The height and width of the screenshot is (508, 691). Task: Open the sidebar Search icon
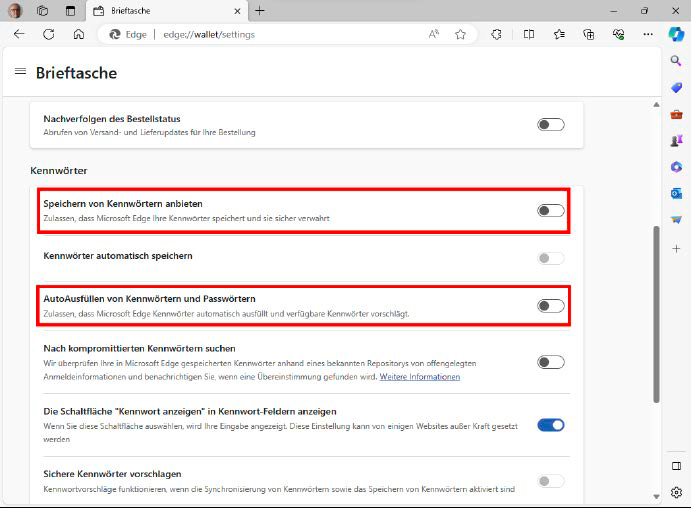676,61
